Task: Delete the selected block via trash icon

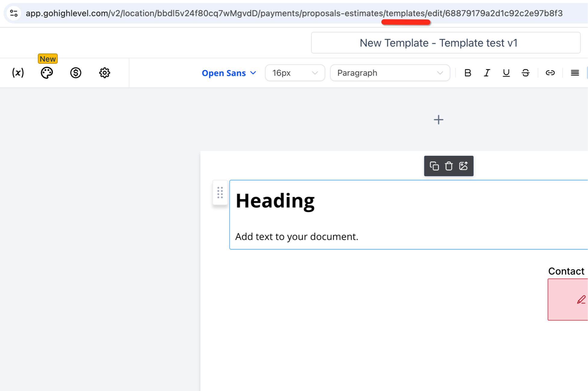Action: pos(449,166)
